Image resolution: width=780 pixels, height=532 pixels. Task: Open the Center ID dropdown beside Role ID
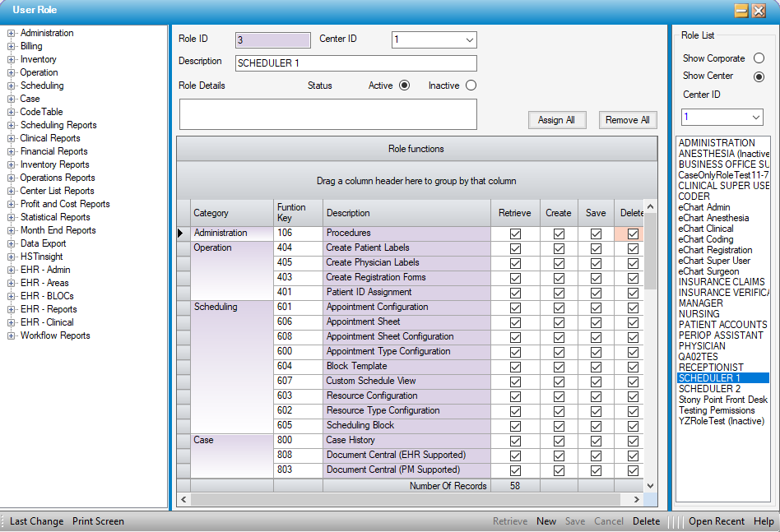pos(469,40)
